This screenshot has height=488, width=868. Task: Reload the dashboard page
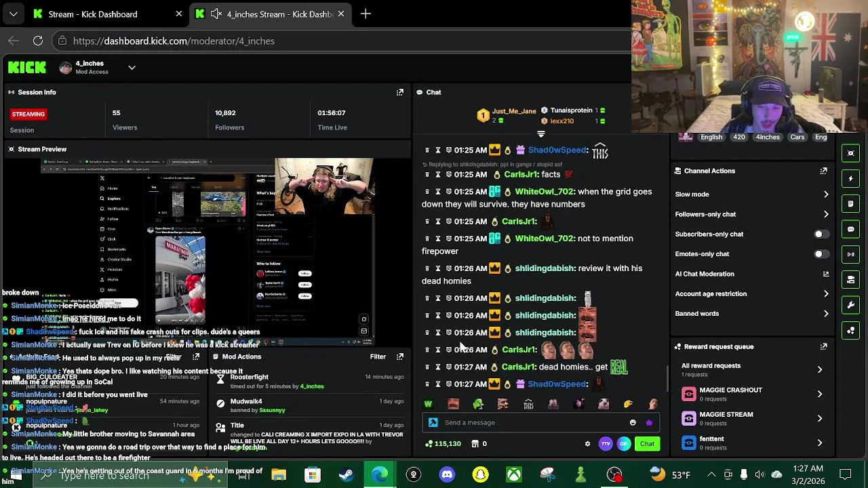pos(38,41)
